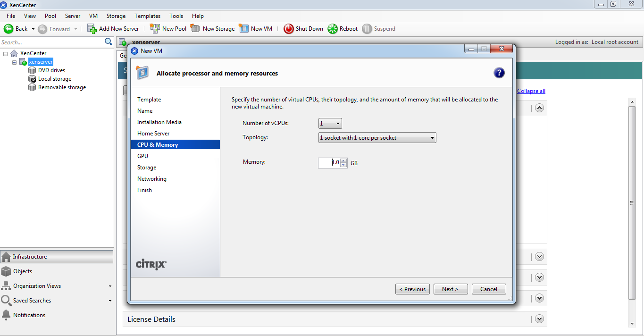Collapse the xenserver tree node

coord(14,62)
